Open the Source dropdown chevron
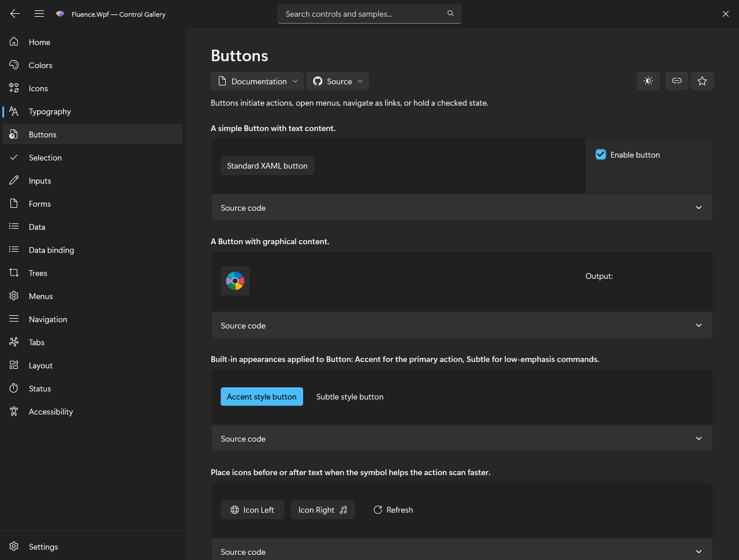 360,81
